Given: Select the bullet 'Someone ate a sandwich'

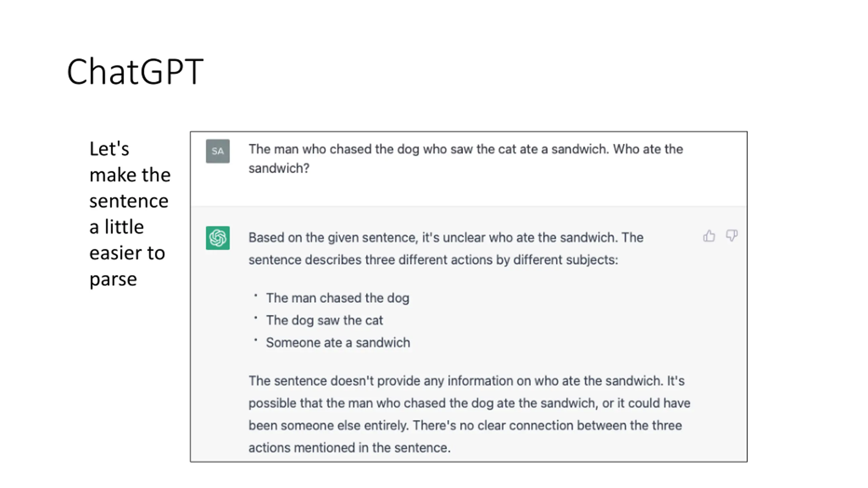Looking at the screenshot, I should coord(338,343).
